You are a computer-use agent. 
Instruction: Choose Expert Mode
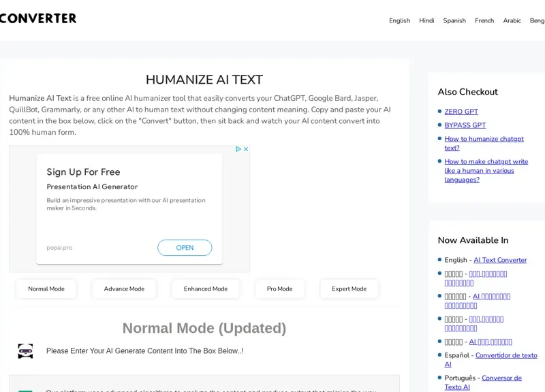click(349, 289)
